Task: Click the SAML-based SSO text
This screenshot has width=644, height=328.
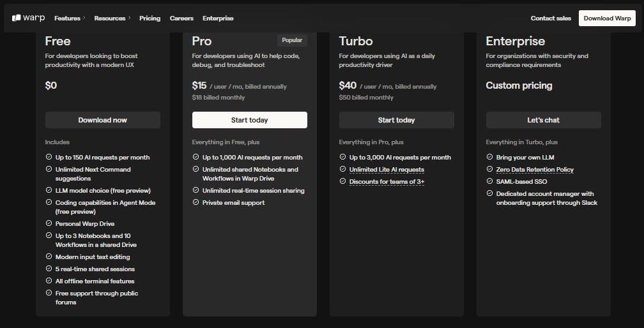Action: point(521,182)
